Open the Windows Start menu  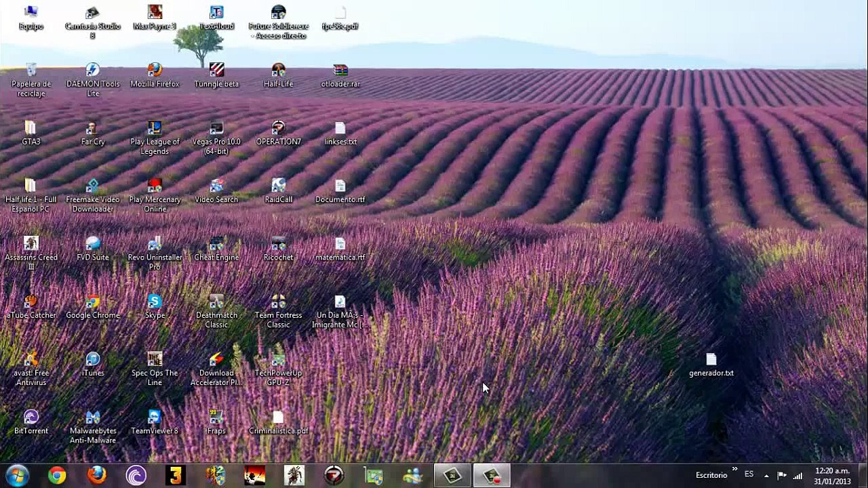pyautogui.click(x=17, y=475)
